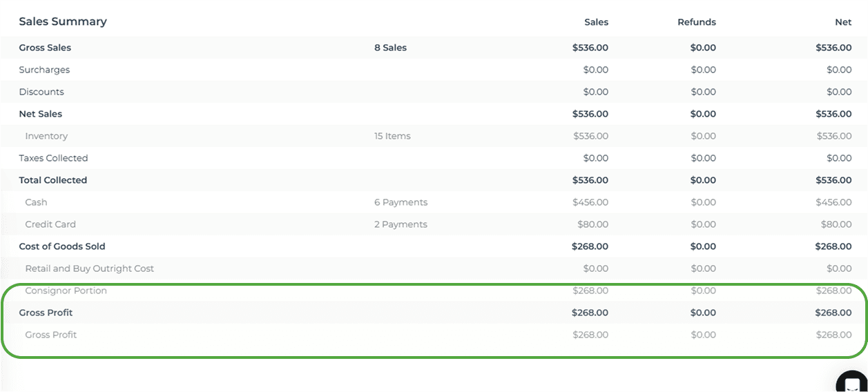Open the 6 Payments entry
The width and height of the screenshot is (868, 392).
401,202
